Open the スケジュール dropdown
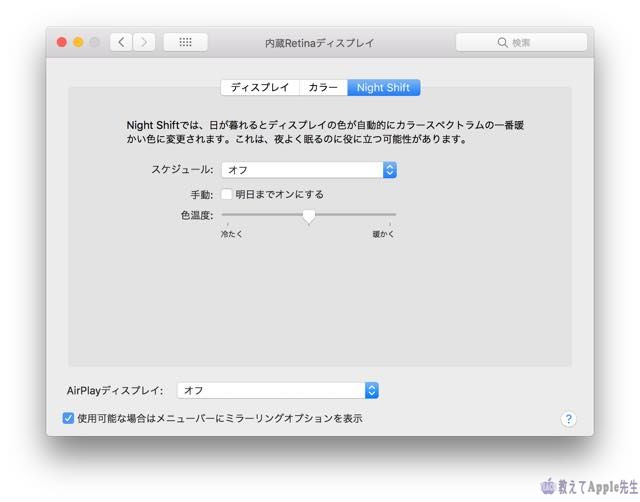 point(309,170)
